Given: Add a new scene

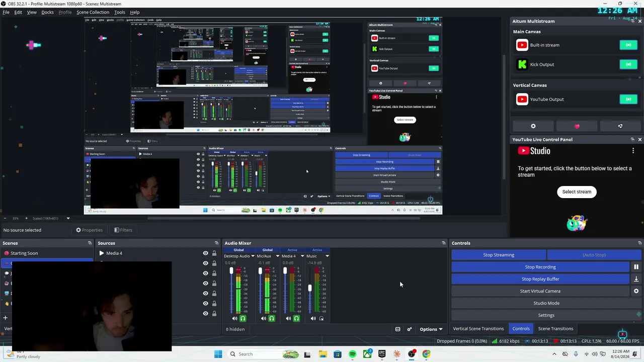Looking at the screenshot, I should pos(6,318).
